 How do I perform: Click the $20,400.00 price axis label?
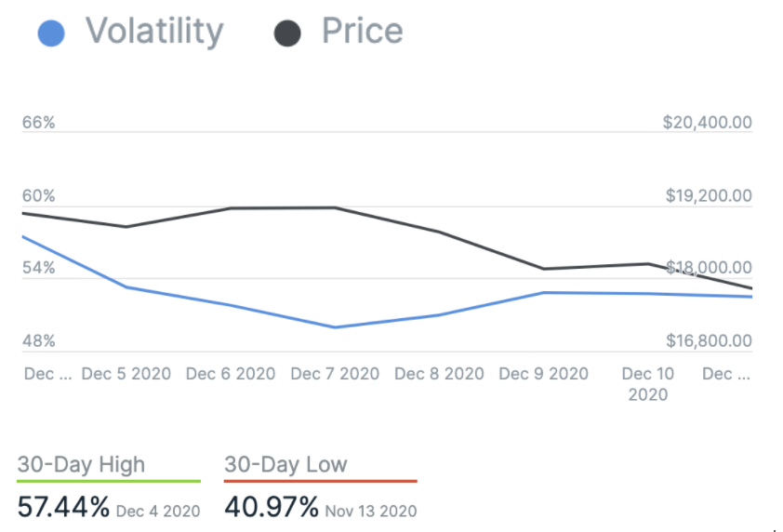[x=707, y=124]
